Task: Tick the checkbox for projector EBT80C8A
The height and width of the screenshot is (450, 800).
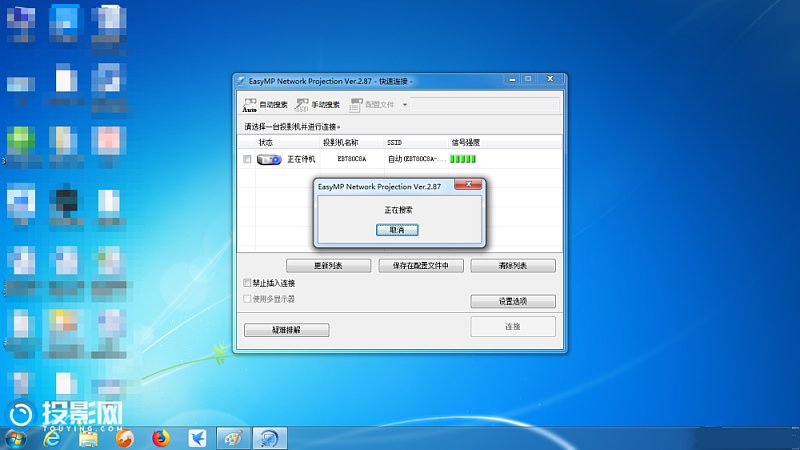Action: pos(247,159)
